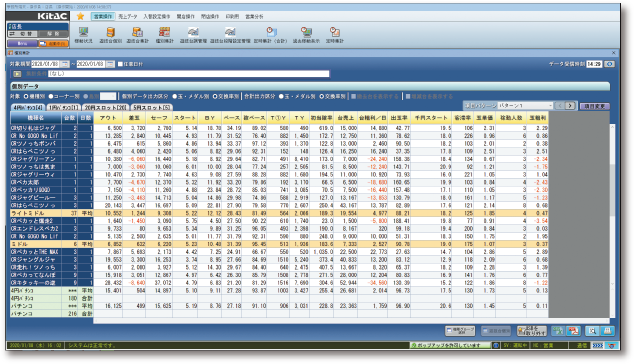
Task: Select the ライトミドル summary row
Action: pos(279,213)
